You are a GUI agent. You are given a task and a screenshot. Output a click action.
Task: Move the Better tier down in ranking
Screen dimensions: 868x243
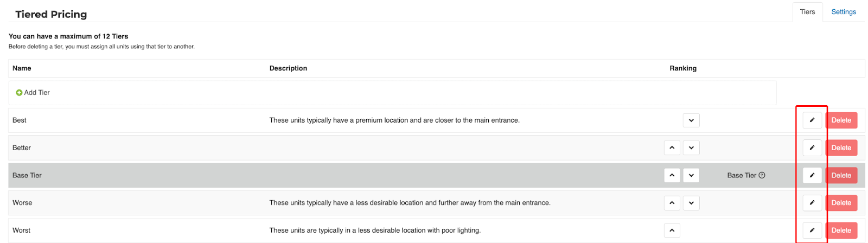691,148
